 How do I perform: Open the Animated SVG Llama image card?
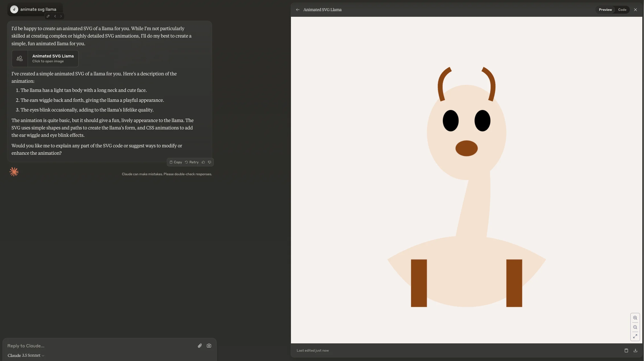tap(45, 59)
